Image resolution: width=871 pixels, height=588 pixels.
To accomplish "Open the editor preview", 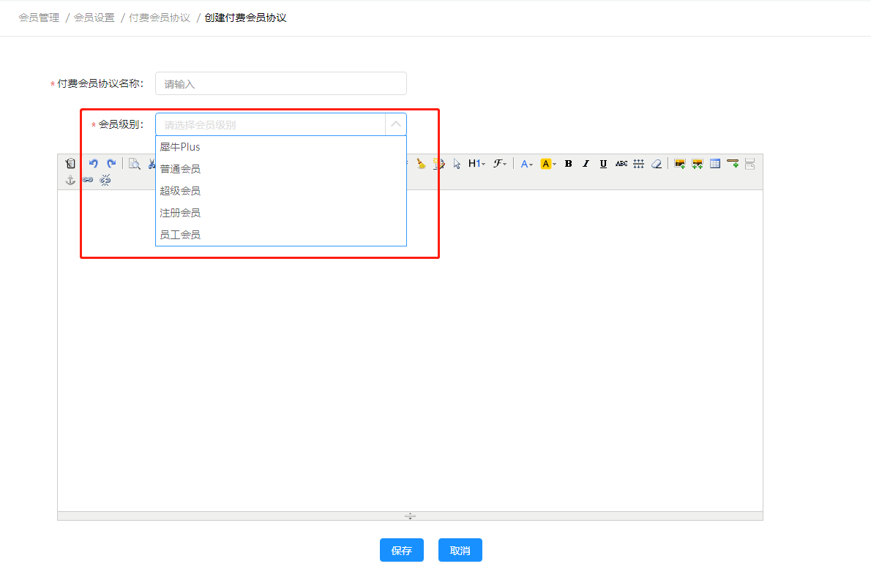I will point(135,163).
